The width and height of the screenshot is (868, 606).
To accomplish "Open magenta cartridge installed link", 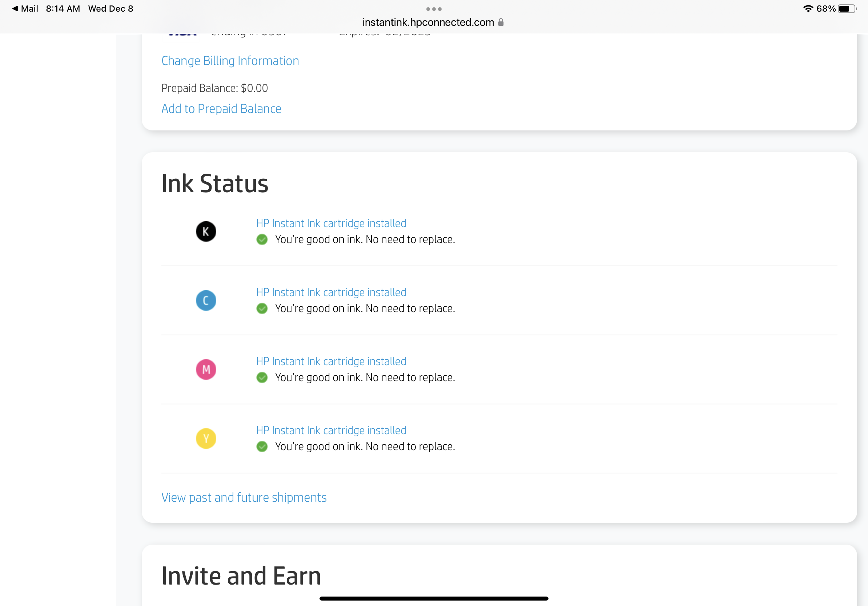I will pyautogui.click(x=331, y=361).
